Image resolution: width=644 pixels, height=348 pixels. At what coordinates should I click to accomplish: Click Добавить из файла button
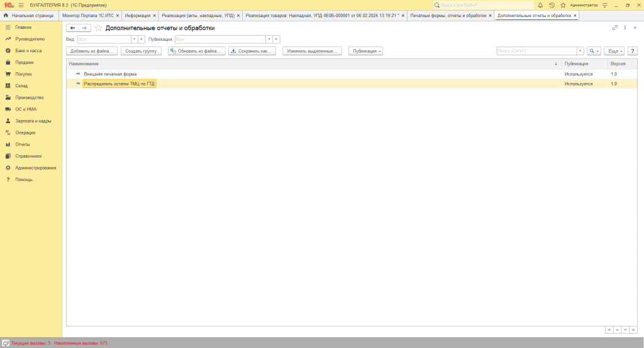pyautogui.click(x=92, y=52)
